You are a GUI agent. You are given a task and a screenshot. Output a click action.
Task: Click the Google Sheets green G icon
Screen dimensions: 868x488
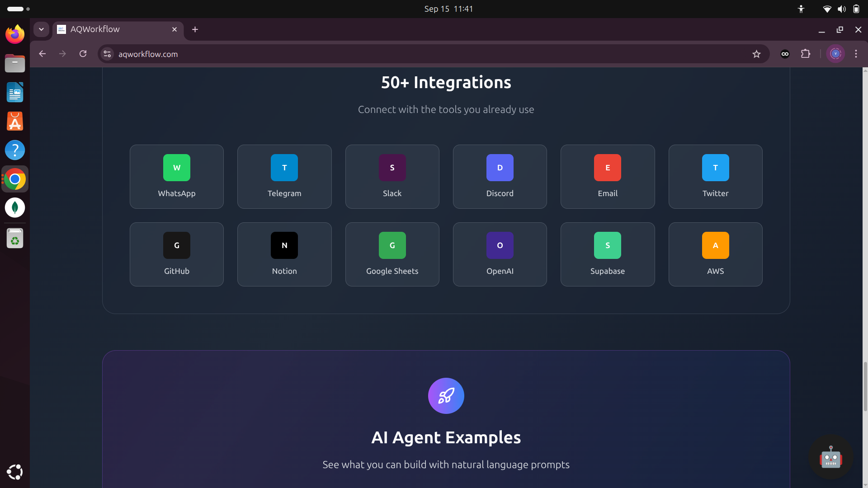click(392, 245)
